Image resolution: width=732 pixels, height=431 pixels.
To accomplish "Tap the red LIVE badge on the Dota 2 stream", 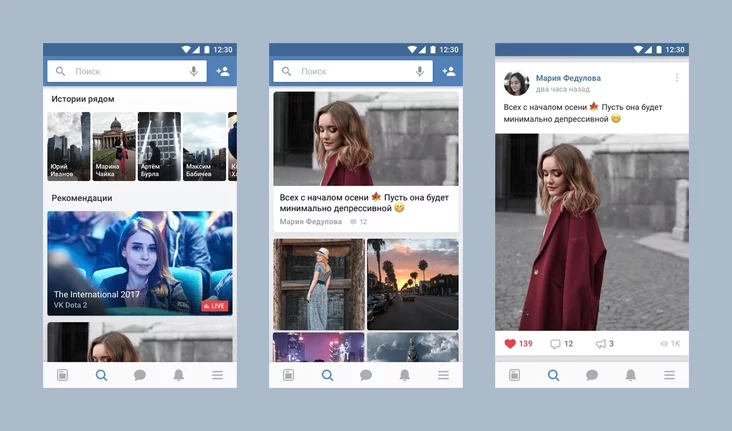I will (214, 305).
